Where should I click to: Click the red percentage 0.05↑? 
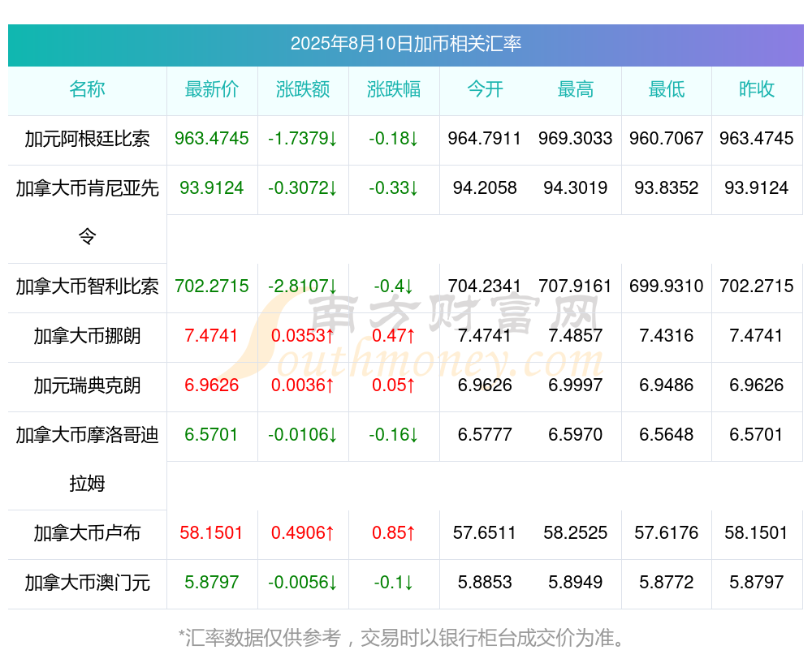[x=394, y=385]
